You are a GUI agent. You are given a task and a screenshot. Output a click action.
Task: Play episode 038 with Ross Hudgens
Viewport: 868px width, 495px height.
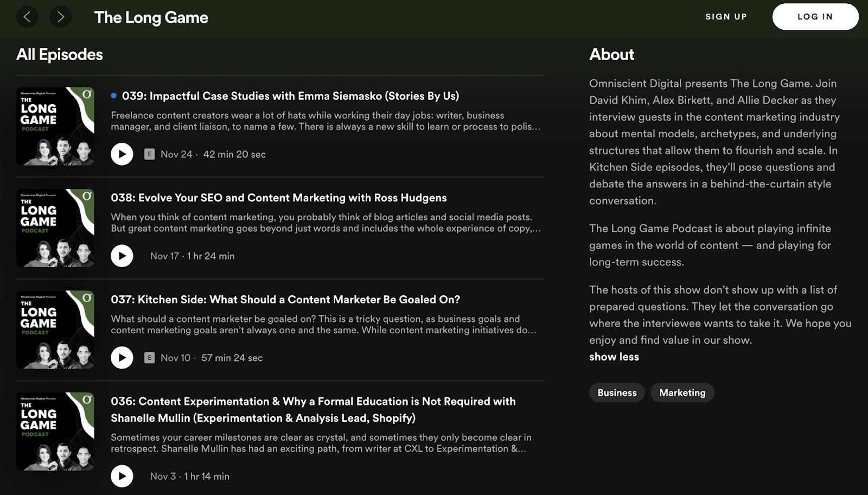coord(122,256)
